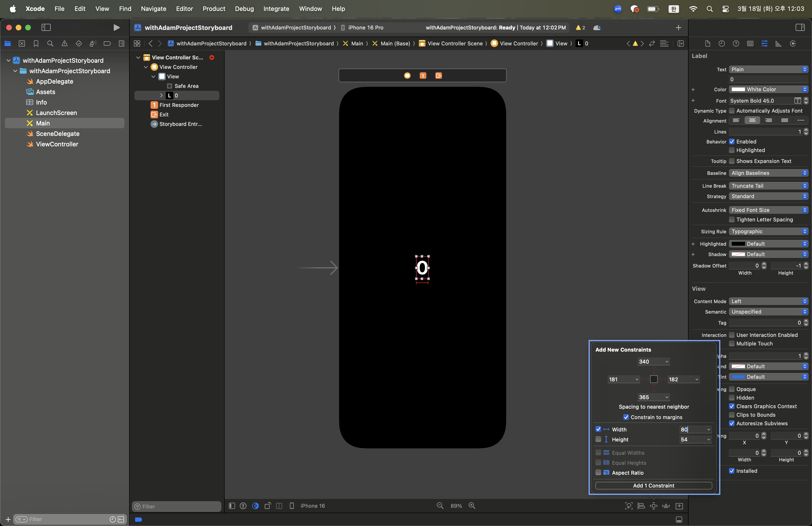
Task: Enable Automatically Adjusts Font checkbox
Action: (732, 111)
